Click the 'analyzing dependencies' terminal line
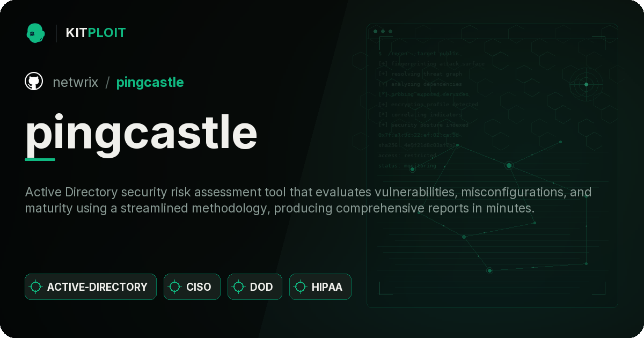Screen dimensions: 644x338 click(420, 84)
